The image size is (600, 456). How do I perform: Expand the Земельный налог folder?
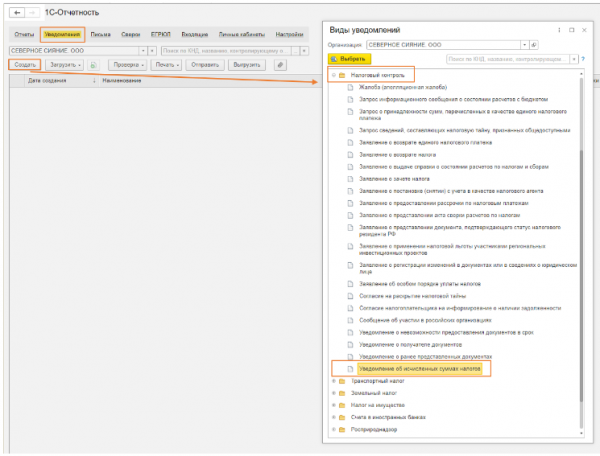[334, 393]
